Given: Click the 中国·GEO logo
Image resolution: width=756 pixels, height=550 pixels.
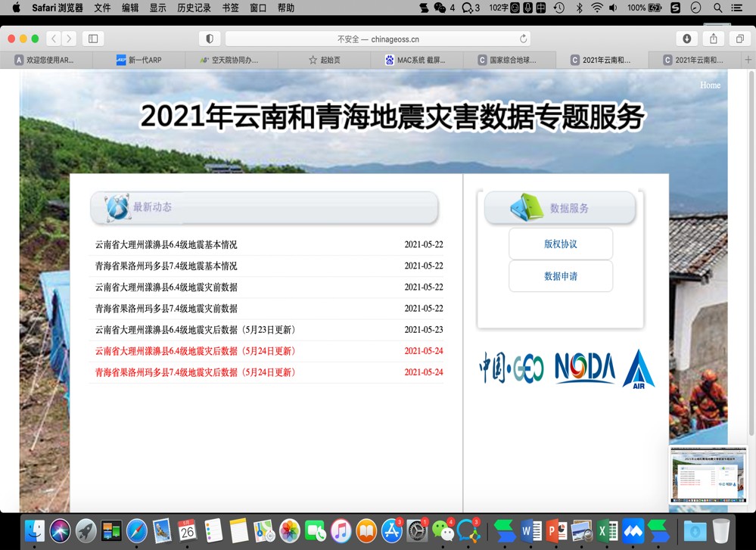Looking at the screenshot, I should tap(512, 370).
